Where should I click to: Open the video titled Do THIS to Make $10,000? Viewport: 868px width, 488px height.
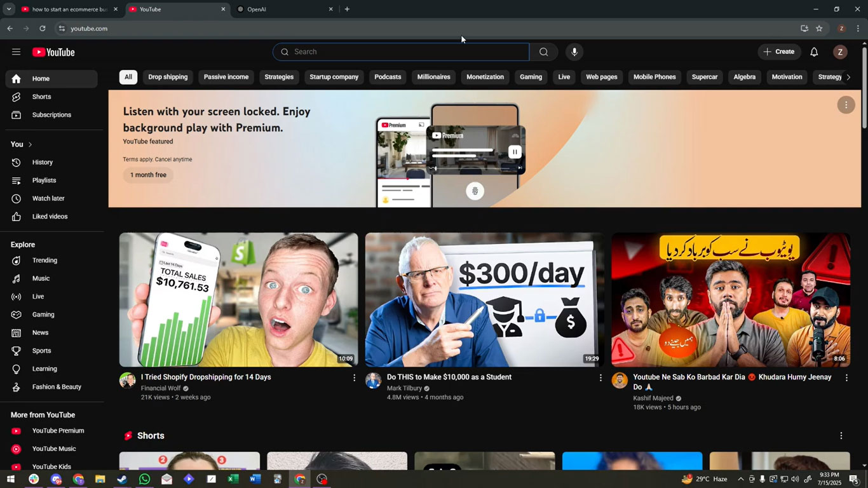click(x=449, y=377)
